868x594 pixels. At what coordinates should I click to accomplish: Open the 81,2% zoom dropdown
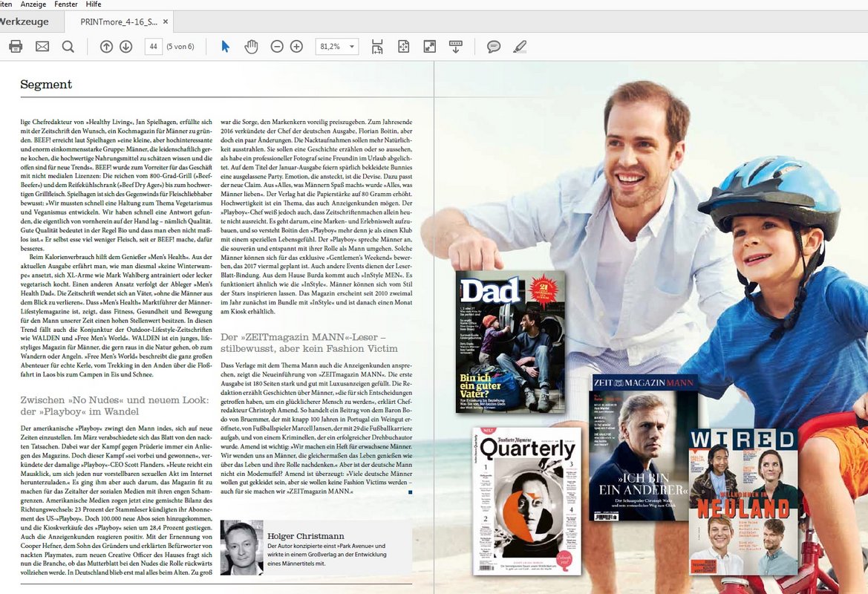352,47
